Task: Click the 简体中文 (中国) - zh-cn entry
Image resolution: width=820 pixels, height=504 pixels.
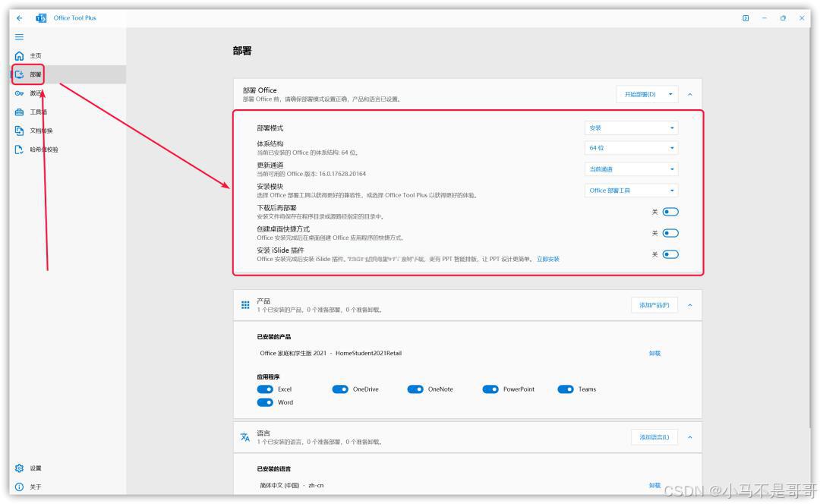Action: (x=292, y=485)
